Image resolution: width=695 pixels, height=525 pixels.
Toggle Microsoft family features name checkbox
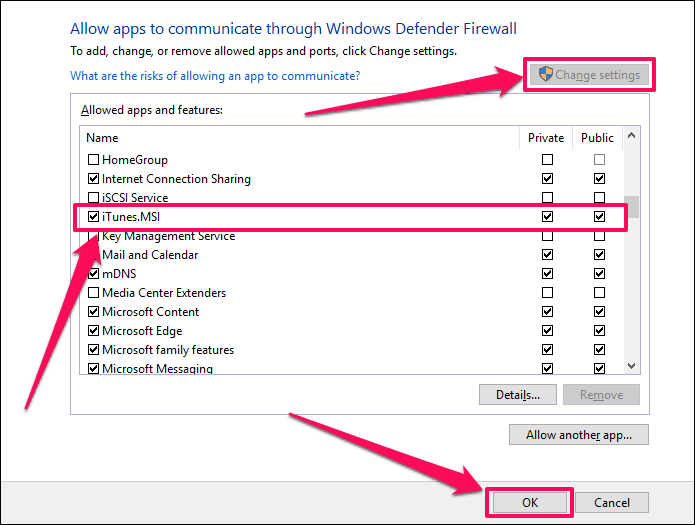pos(93,350)
